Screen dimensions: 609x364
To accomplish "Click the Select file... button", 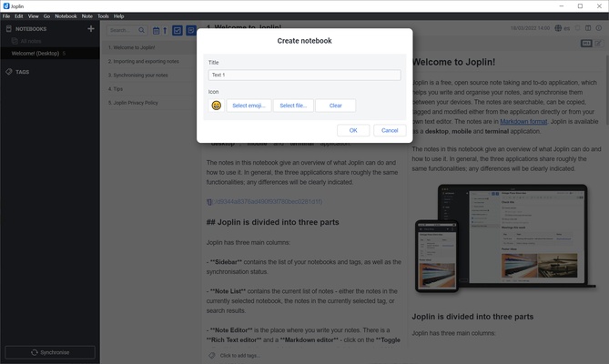I will tap(293, 106).
